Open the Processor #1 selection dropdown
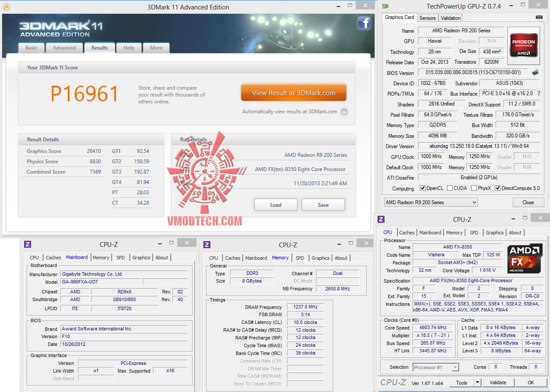550x392 pixels. [x=436, y=367]
